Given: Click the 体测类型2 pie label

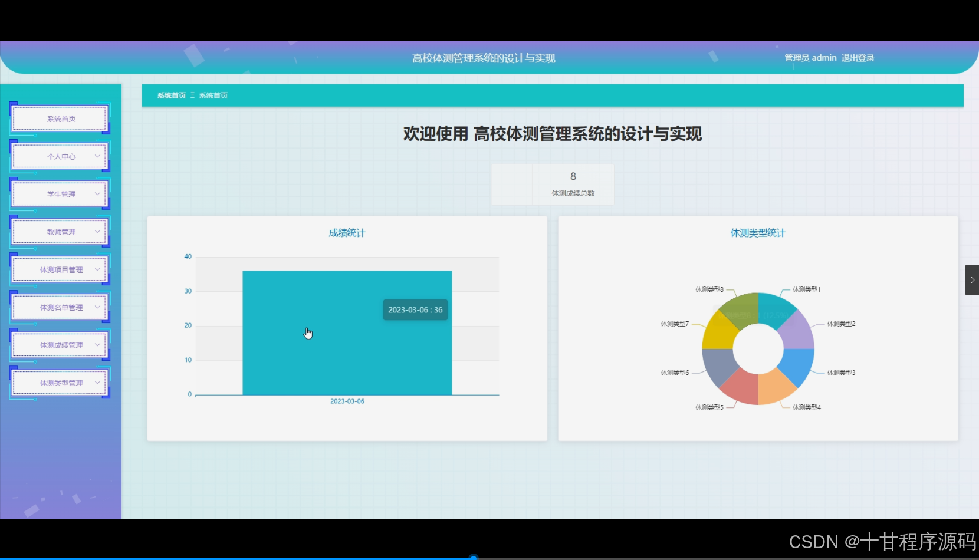Looking at the screenshot, I should coord(841,324).
